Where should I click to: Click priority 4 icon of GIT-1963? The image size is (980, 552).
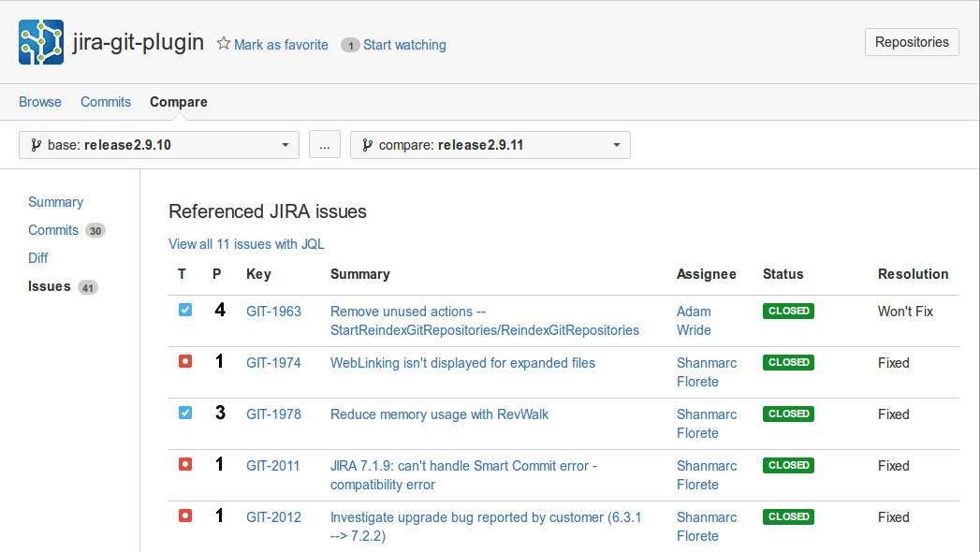tap(219, 311)
